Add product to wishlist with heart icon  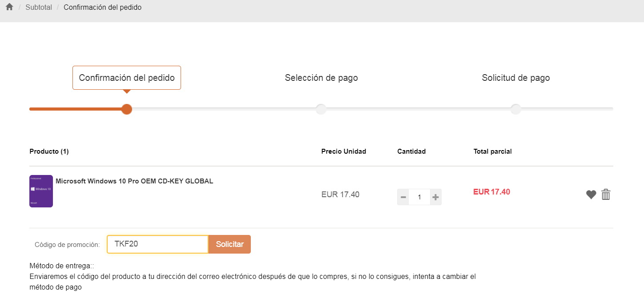click(591, 195)
